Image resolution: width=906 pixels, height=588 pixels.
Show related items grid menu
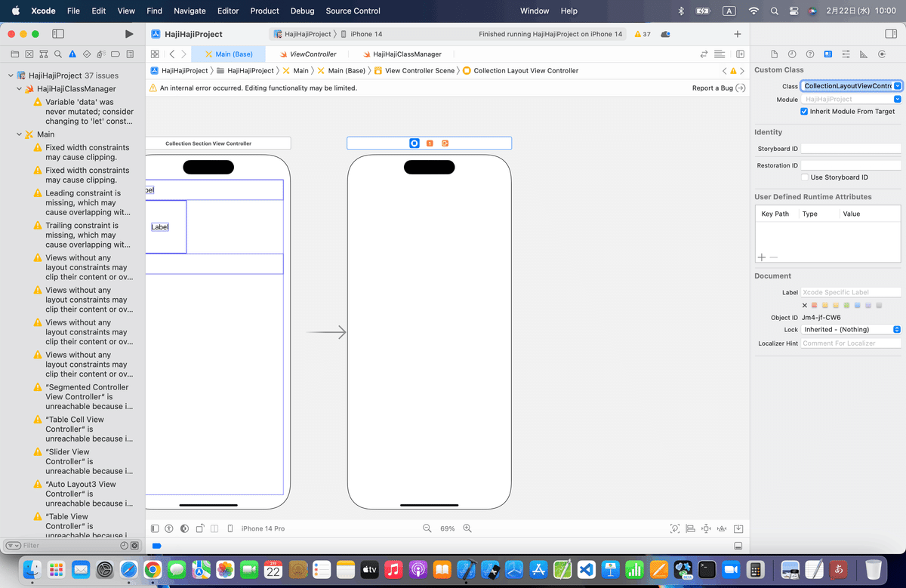point(155,54)
